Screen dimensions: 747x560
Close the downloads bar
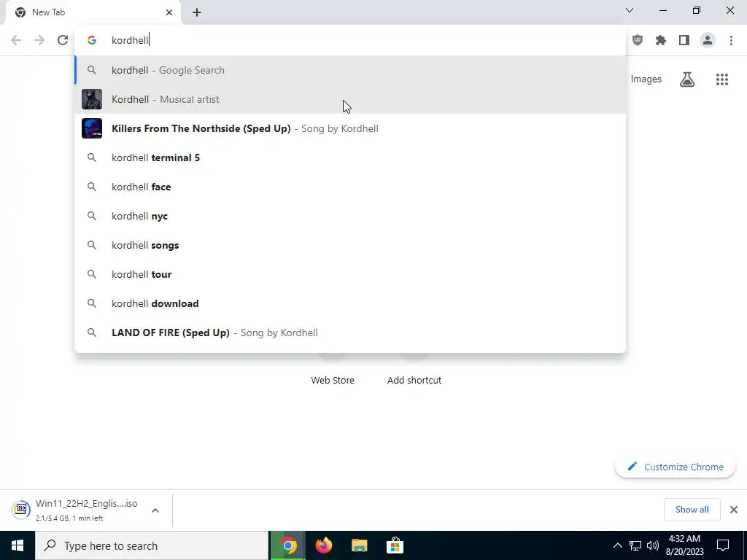(x=734, y=510)
